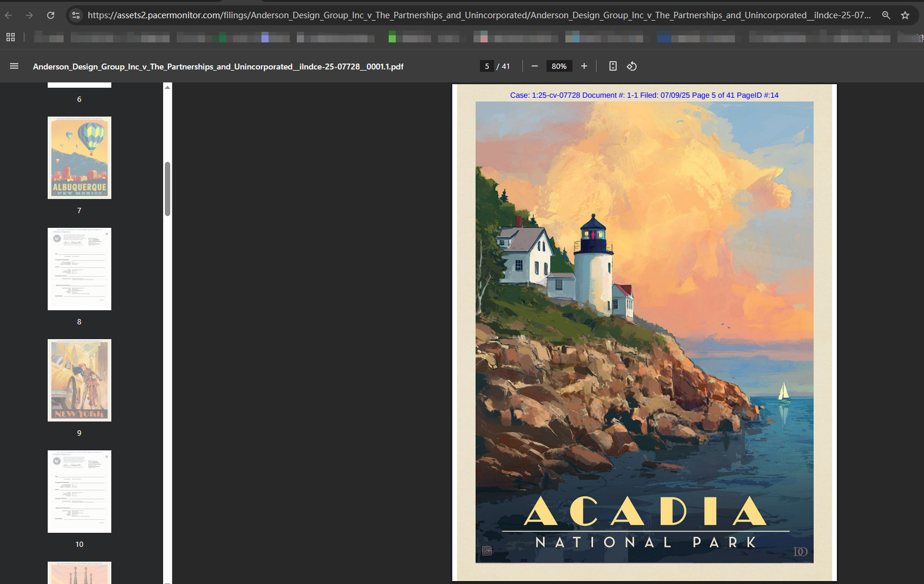Jump to the page 10 thumbnail

click(80, 492)
